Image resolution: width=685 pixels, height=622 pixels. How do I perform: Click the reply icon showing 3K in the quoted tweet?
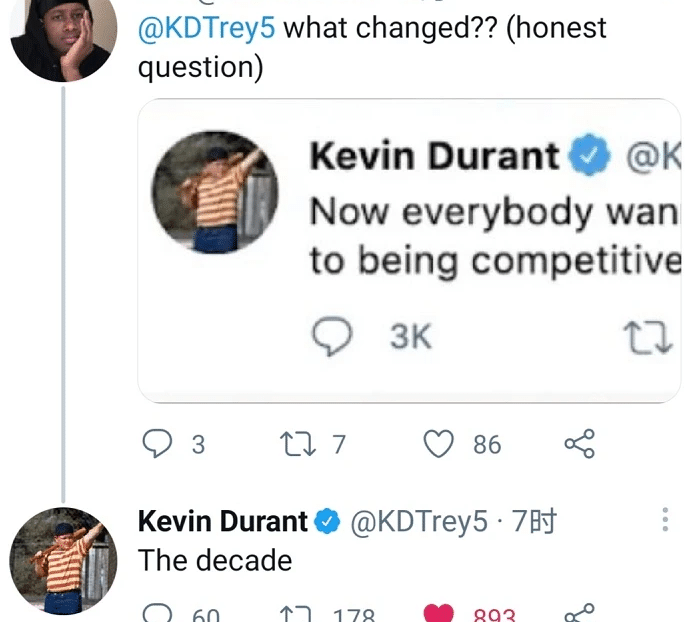pyautogui.click(x=332, y=337)
